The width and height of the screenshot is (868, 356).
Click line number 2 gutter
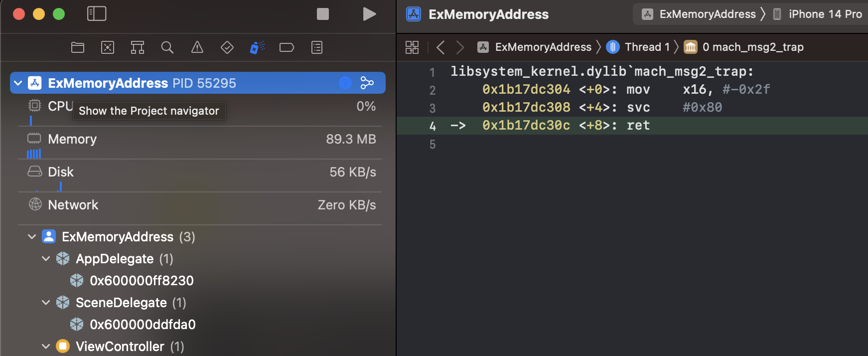click(x=433, y=90)
